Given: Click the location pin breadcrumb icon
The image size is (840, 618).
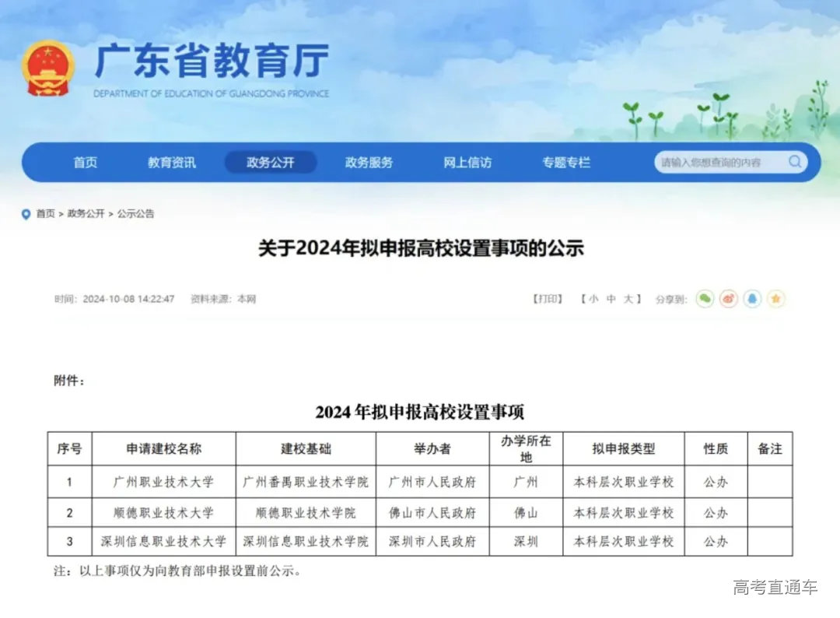Looking at the screenshot, I should (x=26, y=214).
